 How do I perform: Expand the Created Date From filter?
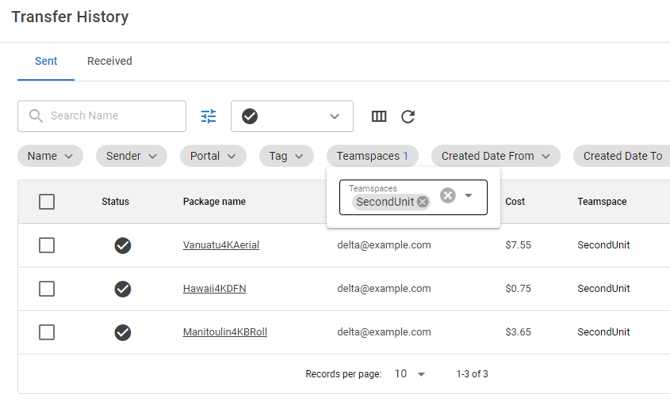pos(495,156)
